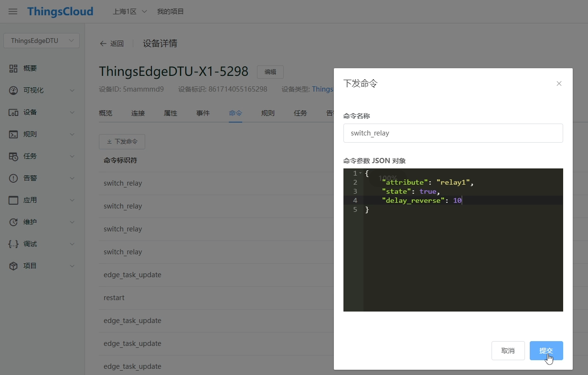The width and height of the screenshot is (588, 375).
Task: Switch to the 概览 tab
Action: pyautogui.click(x=106, y=113)
